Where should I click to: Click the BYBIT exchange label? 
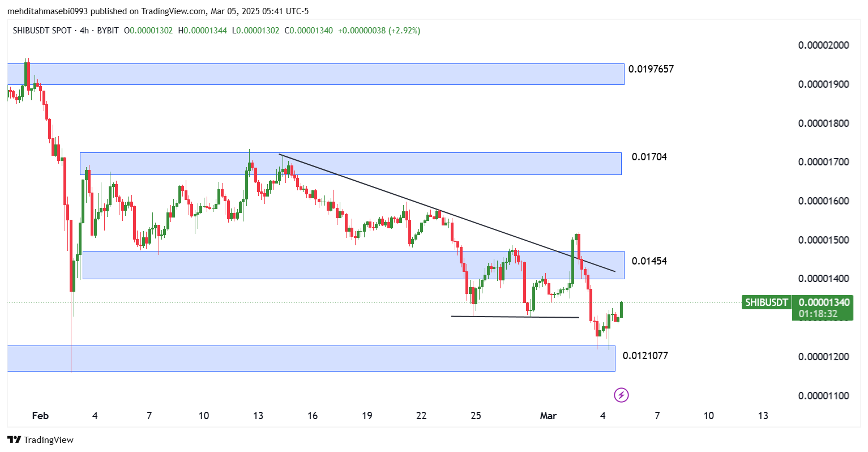point(108,31)
